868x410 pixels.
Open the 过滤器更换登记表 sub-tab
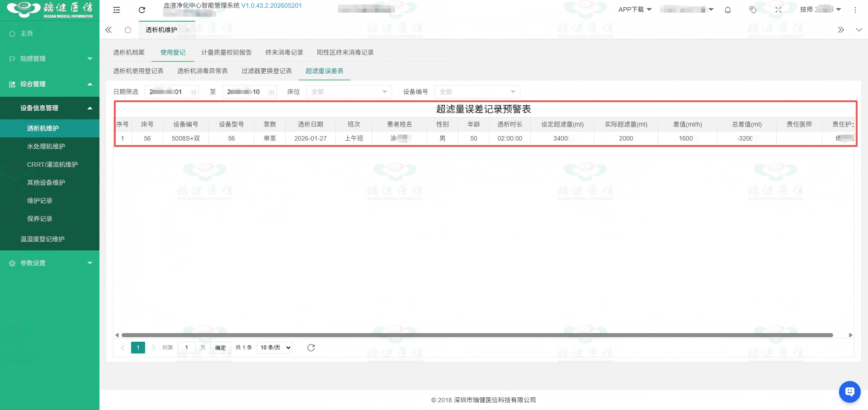[x=267, y=71]
